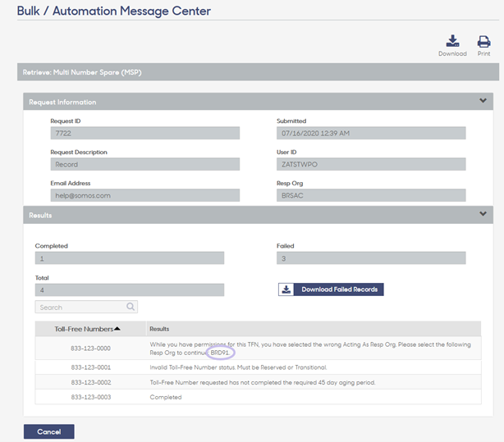Click the download arrow beside Download Failed Records

(286, 289)
